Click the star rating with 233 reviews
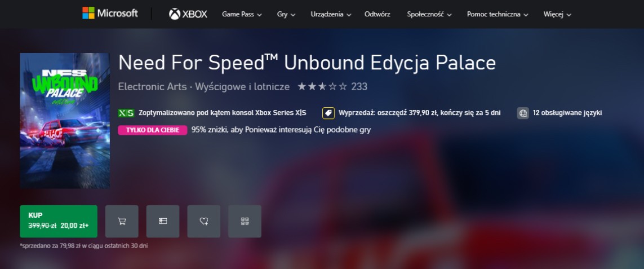This screenshot has height=269, width=644. (x=332, y=87)
